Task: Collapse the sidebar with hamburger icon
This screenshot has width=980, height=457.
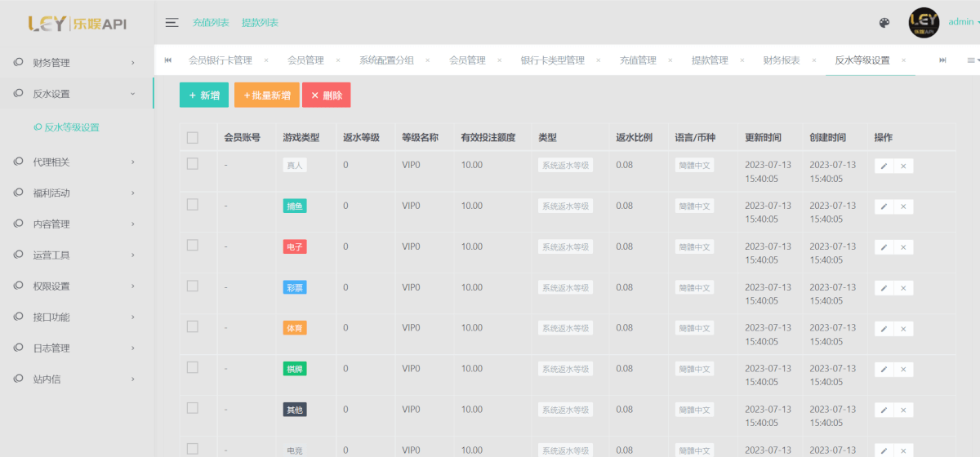Action: click(171, 23)
